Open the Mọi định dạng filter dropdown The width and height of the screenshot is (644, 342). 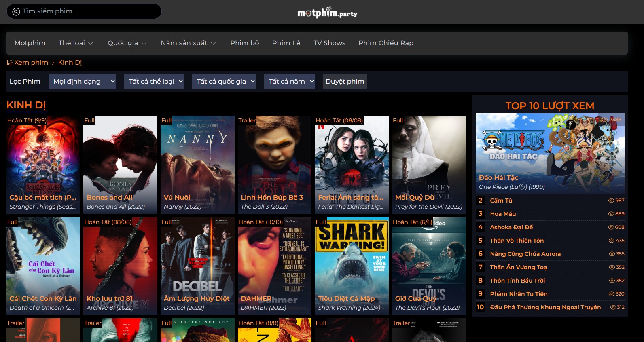pos(82,82)
